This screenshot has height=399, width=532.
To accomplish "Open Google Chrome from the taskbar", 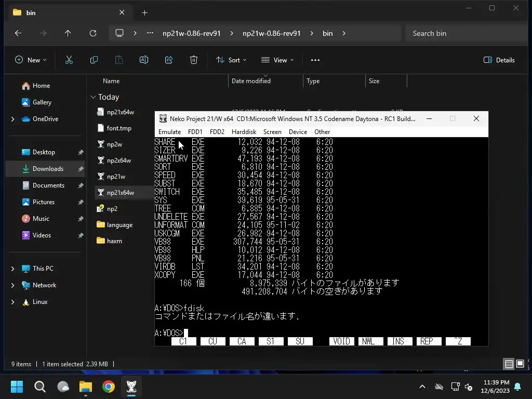I will [109, 387].
